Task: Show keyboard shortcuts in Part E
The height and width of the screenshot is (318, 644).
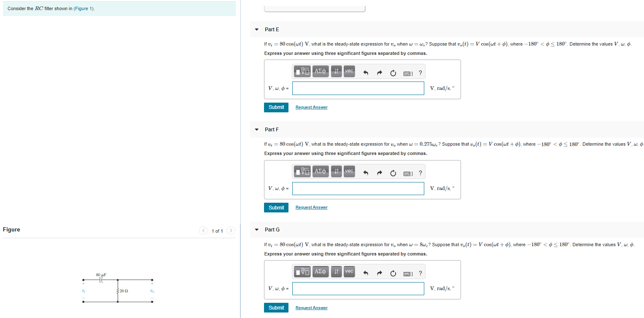Action: 407,73
